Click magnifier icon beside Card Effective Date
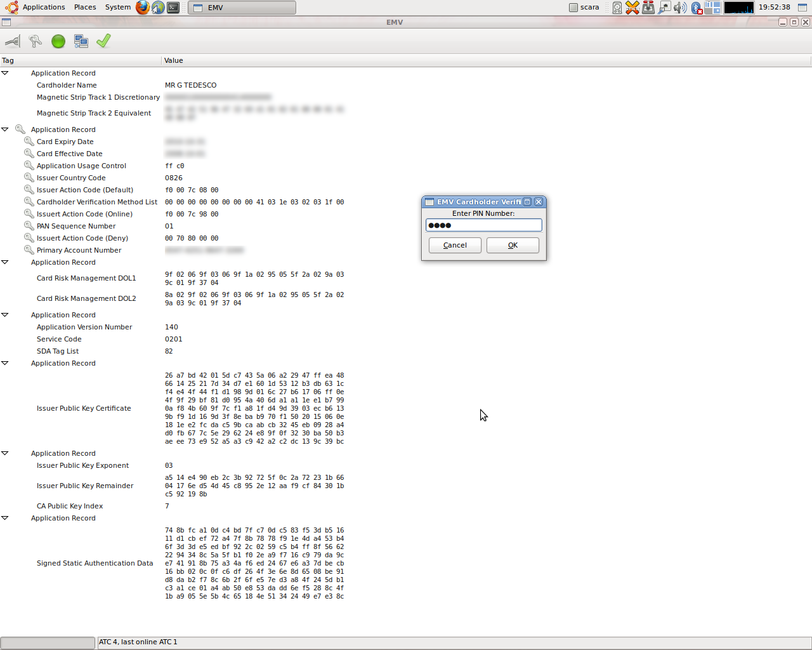This screenshot has height=650, width=812. 29,154
